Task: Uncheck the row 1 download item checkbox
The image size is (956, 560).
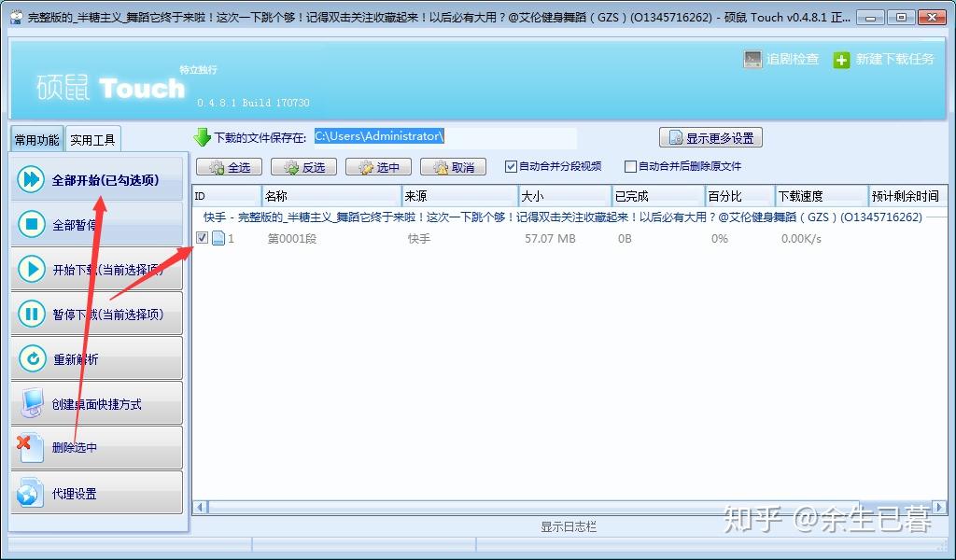Action: (202, 238)
